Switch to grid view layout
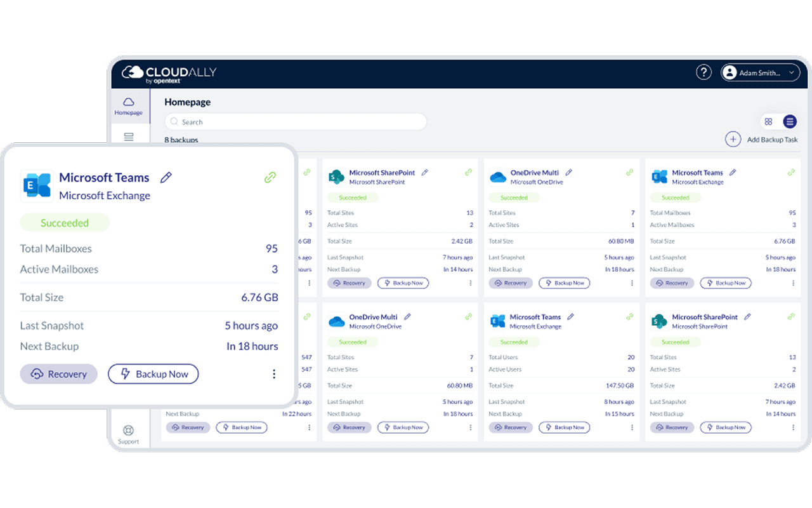This screenshot has height=508, width=812. [x=768, y=121]
